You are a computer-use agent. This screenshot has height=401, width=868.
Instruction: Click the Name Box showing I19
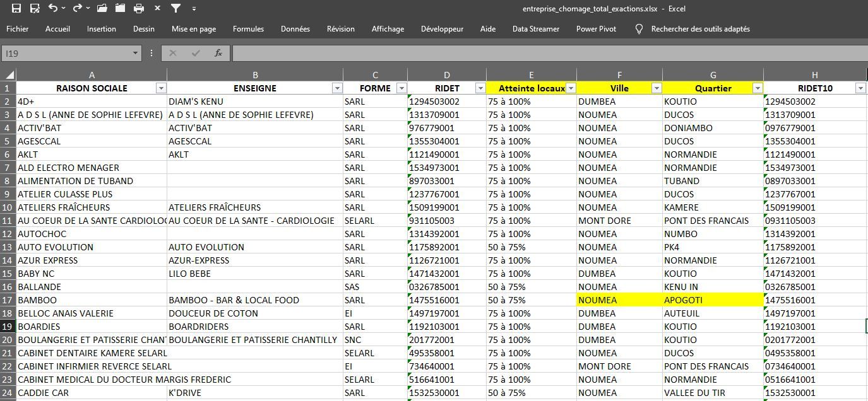pyautogui.click(x=66, y=54)
